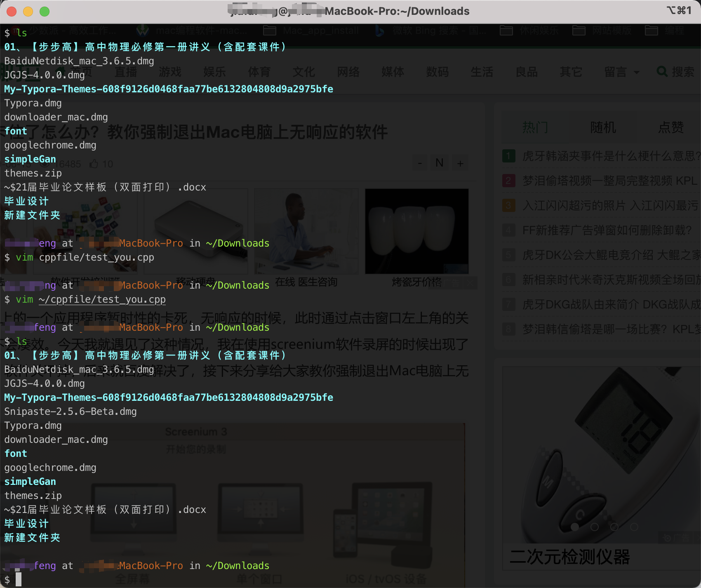Select 直播 in the navigation menu

click(126, 72)
